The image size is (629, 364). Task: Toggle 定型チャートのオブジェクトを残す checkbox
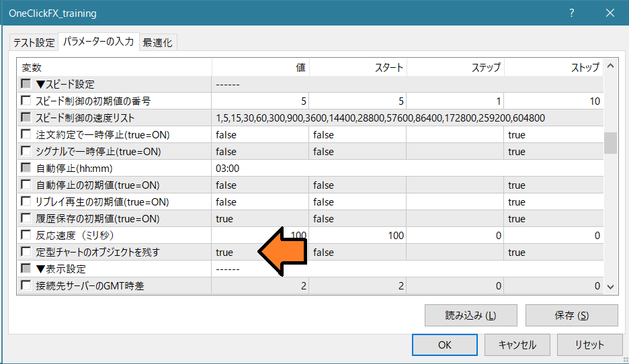[x=26, y=253]
